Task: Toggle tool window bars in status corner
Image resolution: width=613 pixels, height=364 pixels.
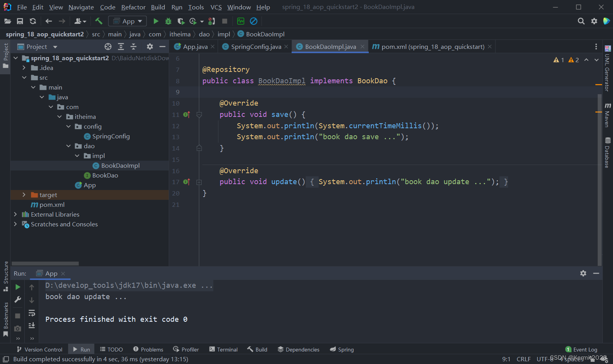Action: pyautogui.click(x=6, y=359)
